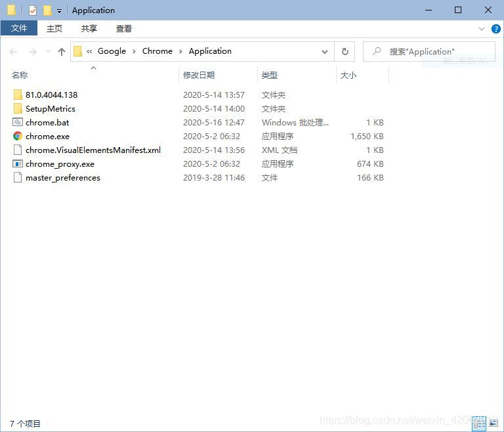
Task: Click the Properties icon in quick access toolbar
Action: (x=33, y=11)
